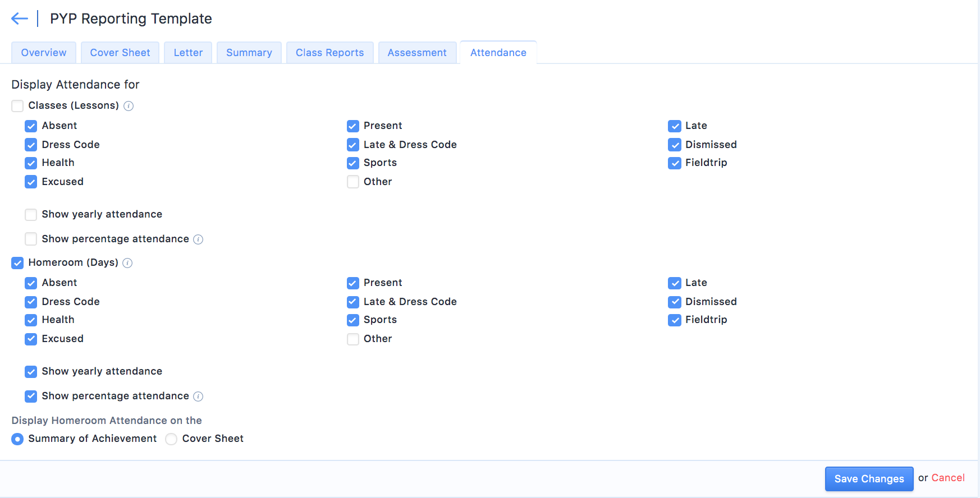
Task: Open the Cover Sheet tab
Action: (x=120, y=53)
